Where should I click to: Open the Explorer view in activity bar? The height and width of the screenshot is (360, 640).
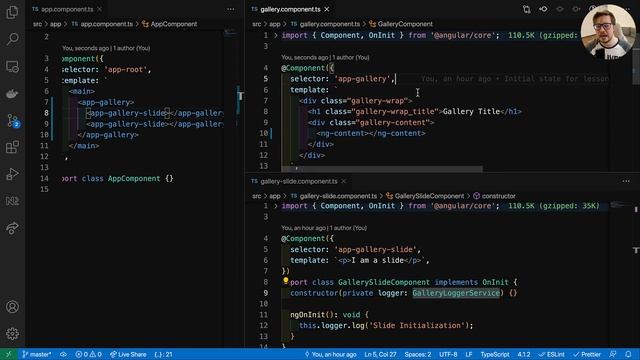[x=12, y=12]
